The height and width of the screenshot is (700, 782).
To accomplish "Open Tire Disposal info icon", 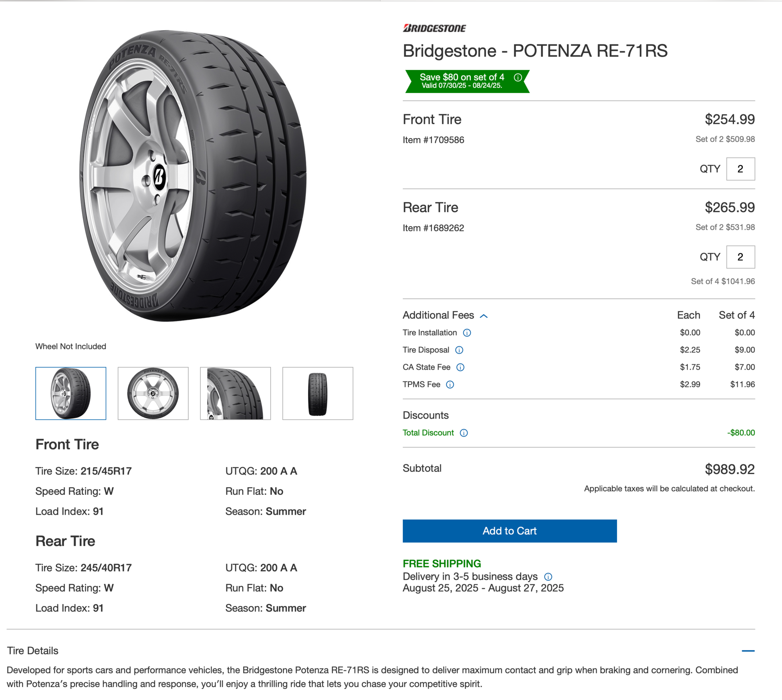I will point(459,350).
